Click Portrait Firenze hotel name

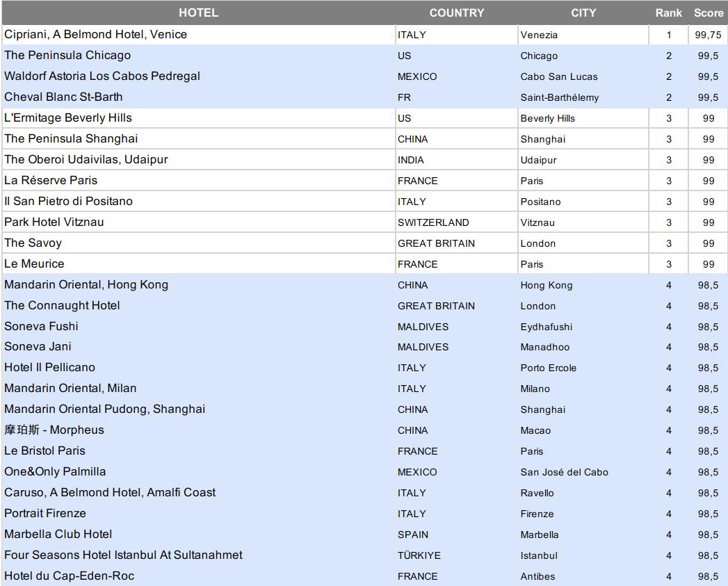tap(45, 513)
